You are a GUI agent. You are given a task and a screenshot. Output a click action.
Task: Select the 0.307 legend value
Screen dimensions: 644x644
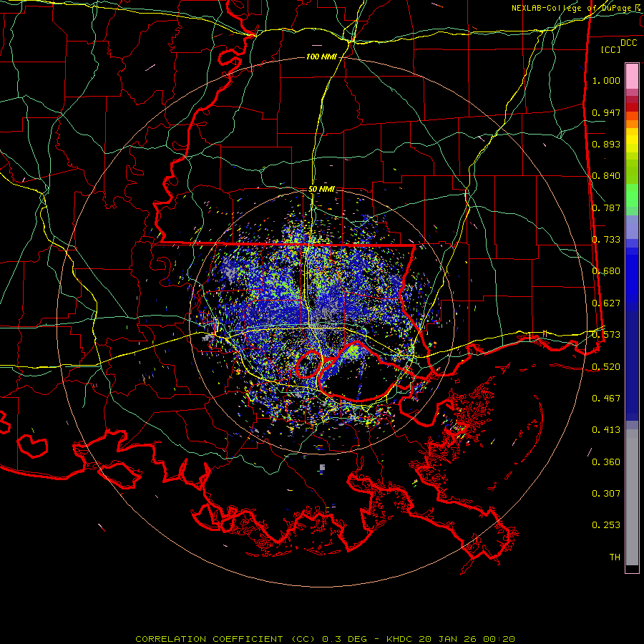(606, 494)
